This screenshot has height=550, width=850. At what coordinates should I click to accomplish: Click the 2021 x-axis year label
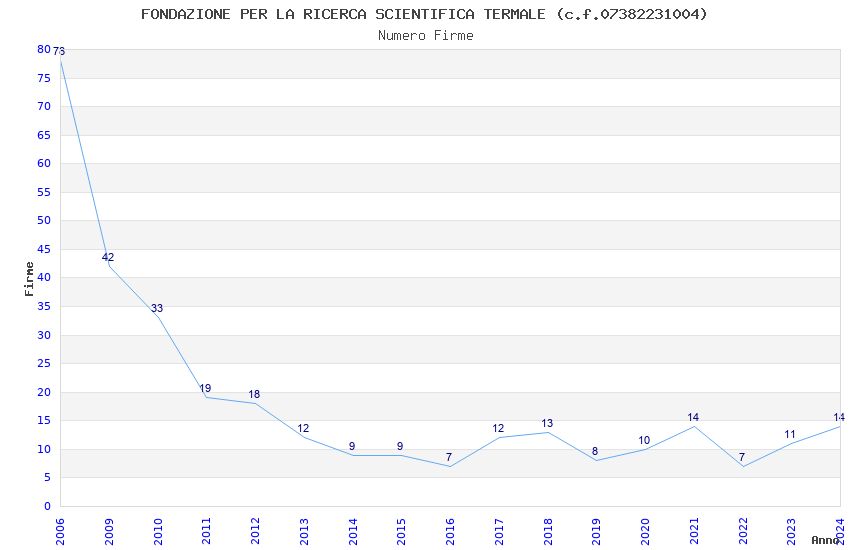[x=694, y=531]
